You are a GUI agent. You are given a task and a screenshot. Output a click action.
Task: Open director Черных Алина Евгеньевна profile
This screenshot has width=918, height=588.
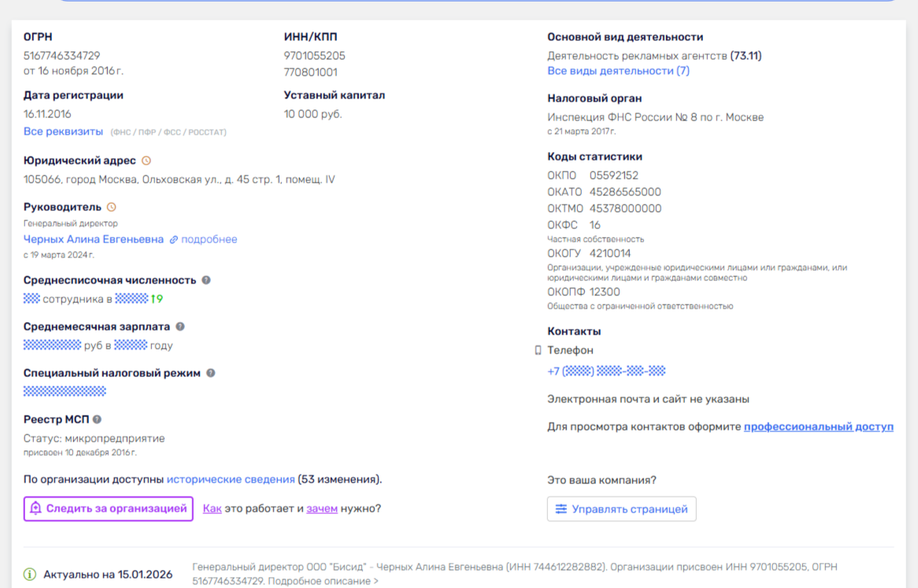(x=94, y=239)
